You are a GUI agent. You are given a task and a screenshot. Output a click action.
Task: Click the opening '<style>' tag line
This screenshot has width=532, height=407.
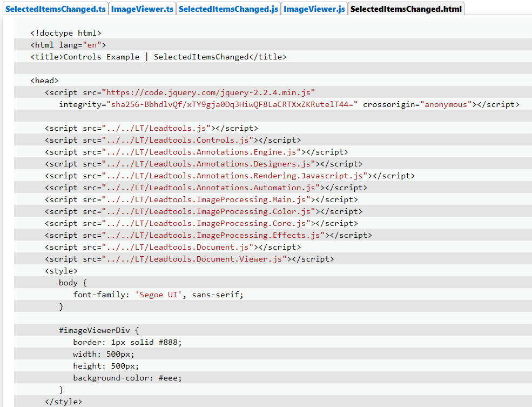[61, 271]
